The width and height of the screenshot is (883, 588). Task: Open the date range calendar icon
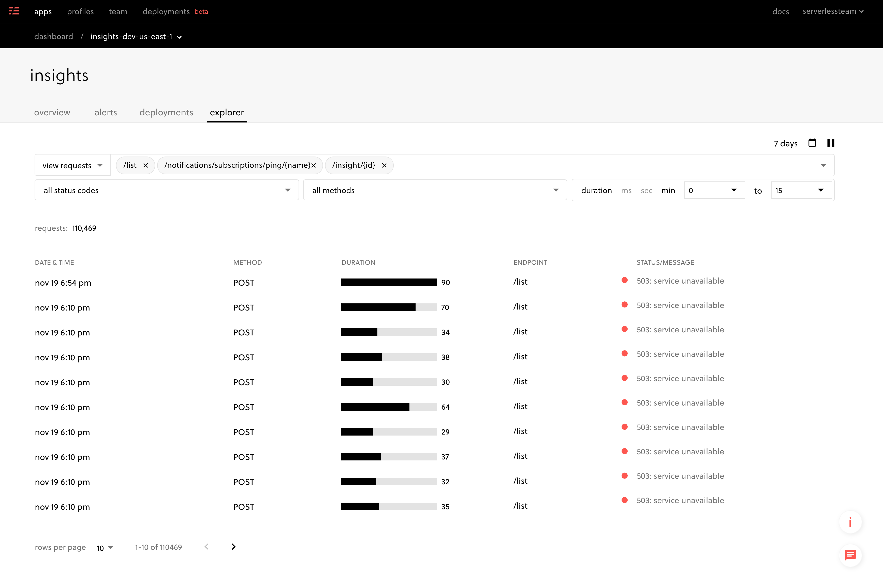[812, 143]
